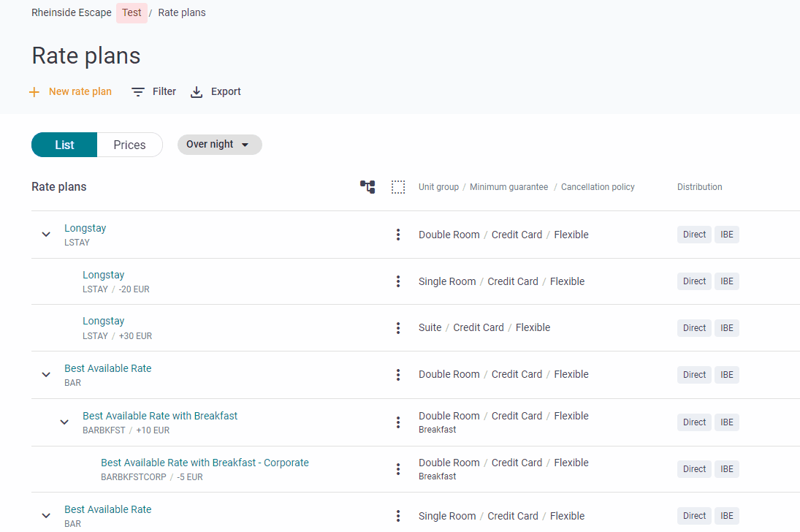Click the hierarchy tree icon in header
800x532 pixels.
click(367, 187)
